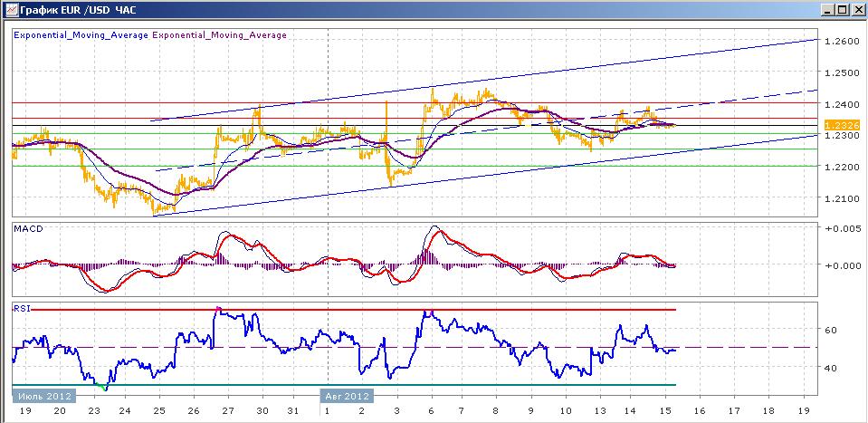
Task: Click the date label 15 on time axis
Action: pyautogui.click(x=665, y=411)
